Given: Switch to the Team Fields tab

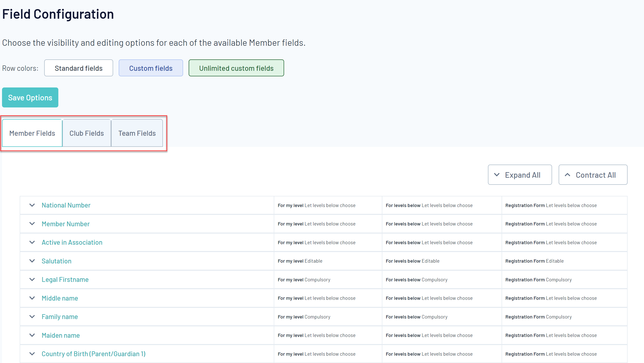Looking at the screenshot, I should pyautogui.click(x=137, y=133).
